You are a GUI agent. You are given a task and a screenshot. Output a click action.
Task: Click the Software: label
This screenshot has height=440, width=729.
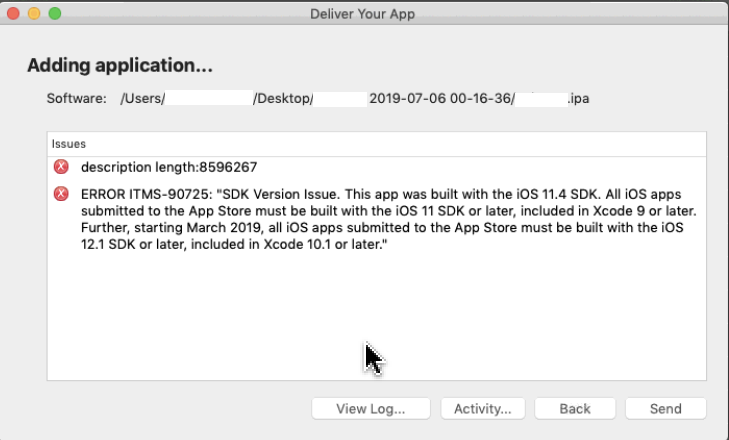tap(76, 99)
